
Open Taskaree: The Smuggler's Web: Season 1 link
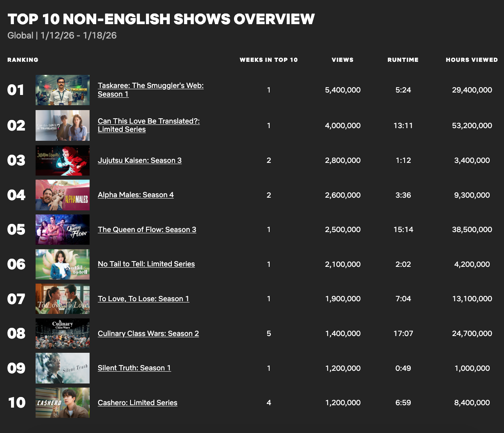(x=151, y=90)
